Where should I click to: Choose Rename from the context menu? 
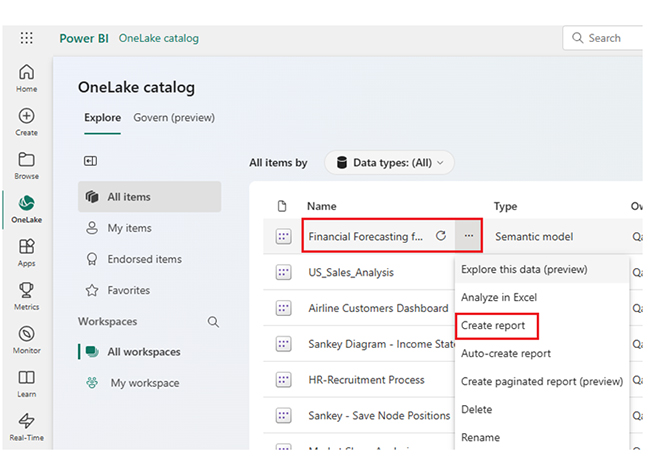542,437
